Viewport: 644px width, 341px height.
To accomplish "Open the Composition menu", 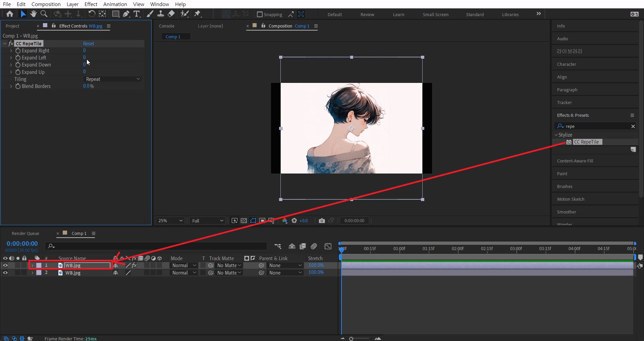I will [46, 4].
